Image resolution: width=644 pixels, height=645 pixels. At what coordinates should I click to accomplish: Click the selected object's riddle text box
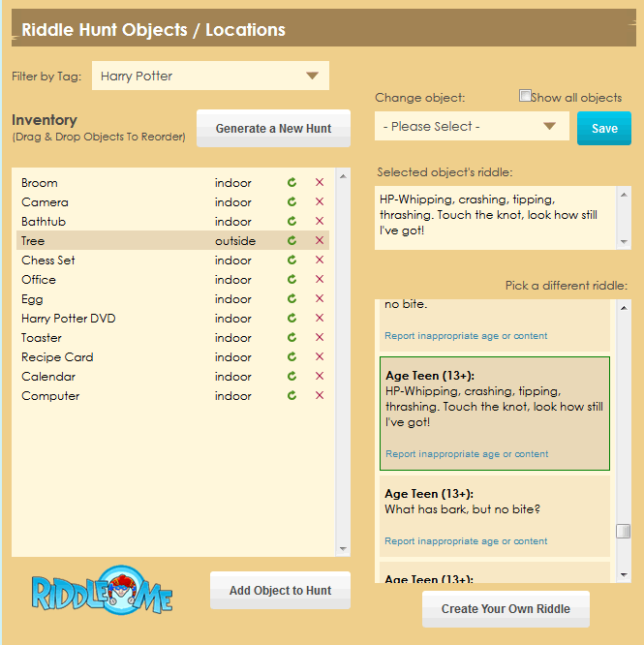[496, 217]
